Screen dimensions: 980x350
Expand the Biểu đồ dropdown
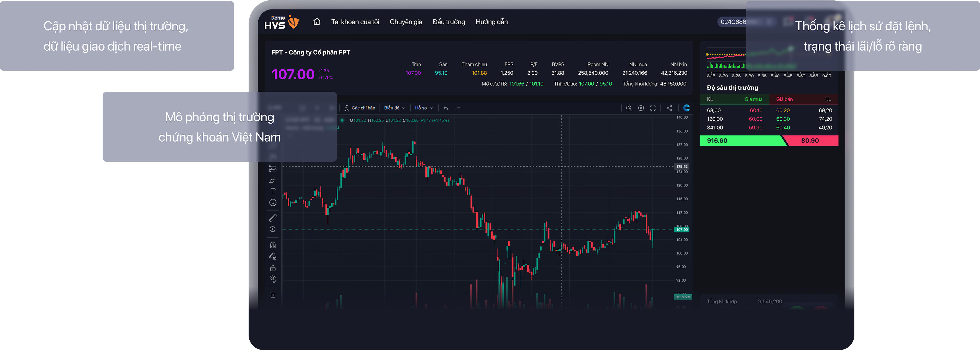click(395, 108)
